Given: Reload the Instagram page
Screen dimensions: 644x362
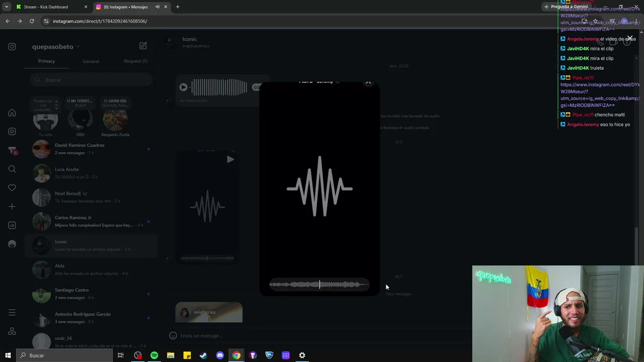Looking at the screenshot, I should (32, 21).
